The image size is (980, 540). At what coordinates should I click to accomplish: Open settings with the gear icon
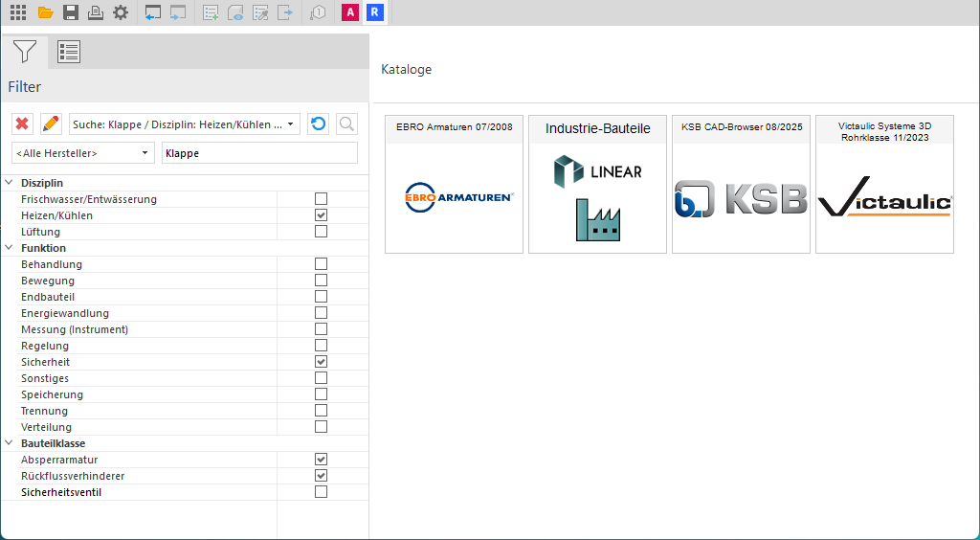121,12
